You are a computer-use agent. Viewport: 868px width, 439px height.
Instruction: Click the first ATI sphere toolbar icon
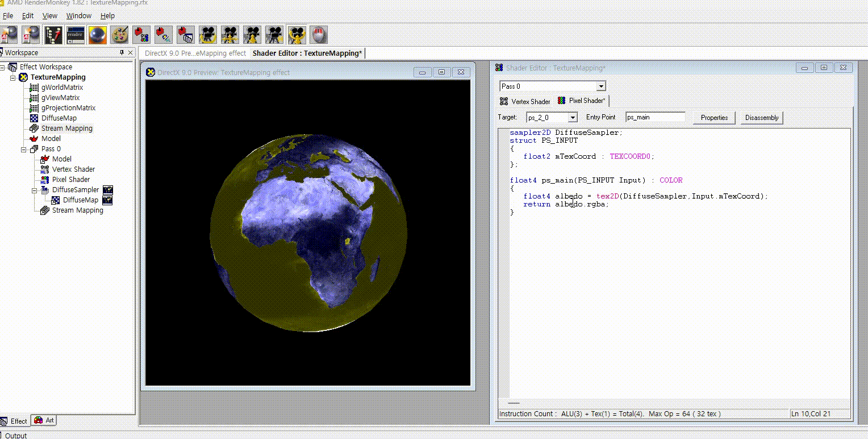(x=9, y=35)
